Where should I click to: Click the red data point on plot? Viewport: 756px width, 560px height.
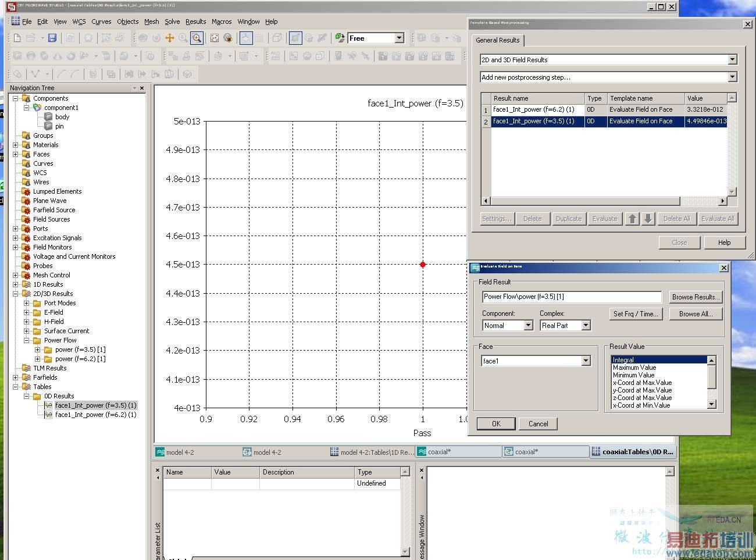(x=423, y=265)
